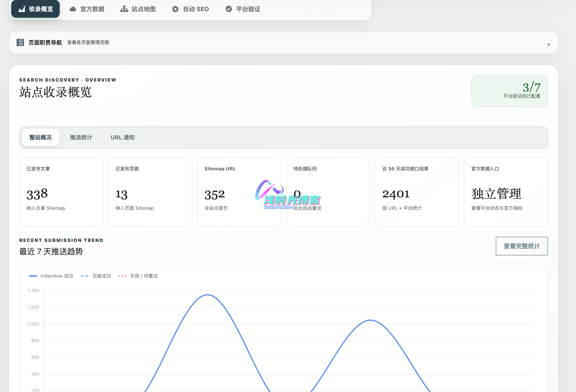
Task: Open the 已发布文章 card showing 338
Action: [61, 192]
